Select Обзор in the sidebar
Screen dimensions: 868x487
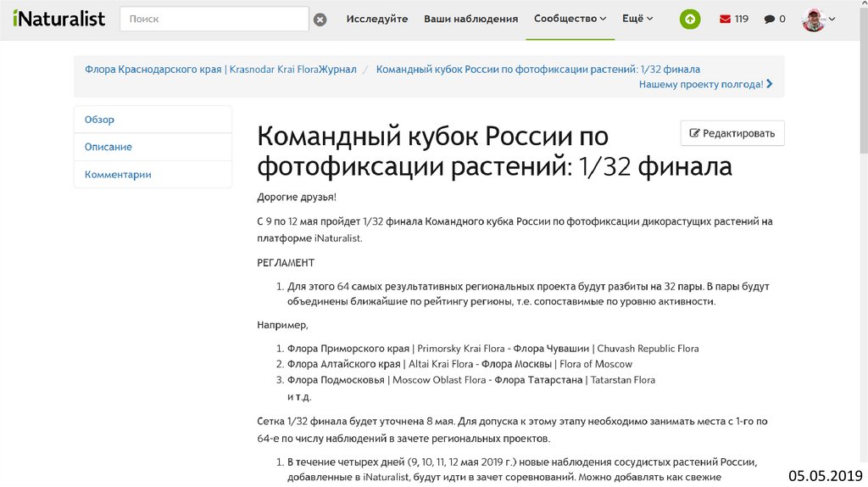(153, 120)
